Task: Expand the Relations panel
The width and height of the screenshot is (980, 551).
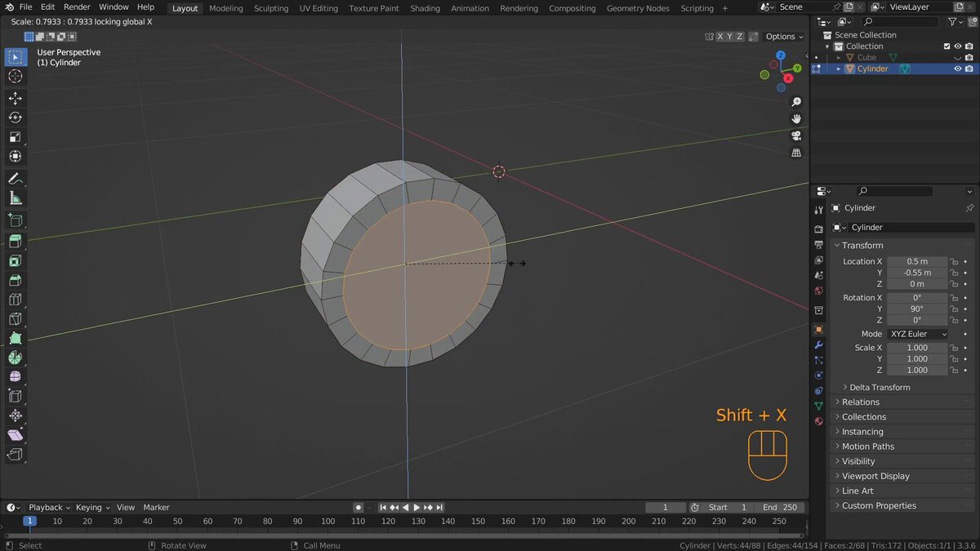Action: [x=861, y=402]
